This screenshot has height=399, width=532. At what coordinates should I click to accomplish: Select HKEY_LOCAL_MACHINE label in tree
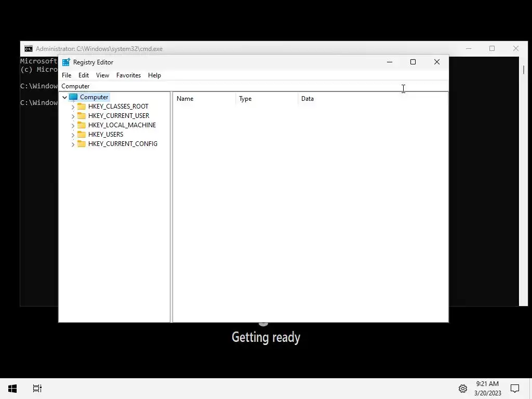122,125
